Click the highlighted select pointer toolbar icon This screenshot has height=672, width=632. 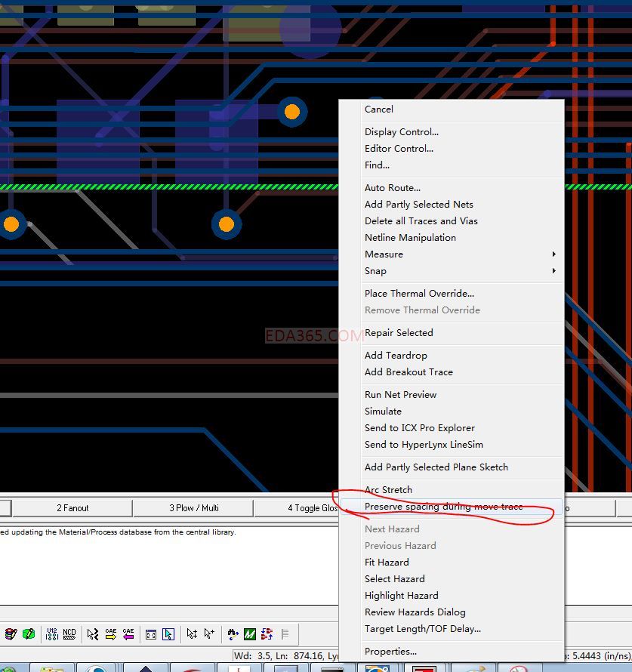pos(168,633)
